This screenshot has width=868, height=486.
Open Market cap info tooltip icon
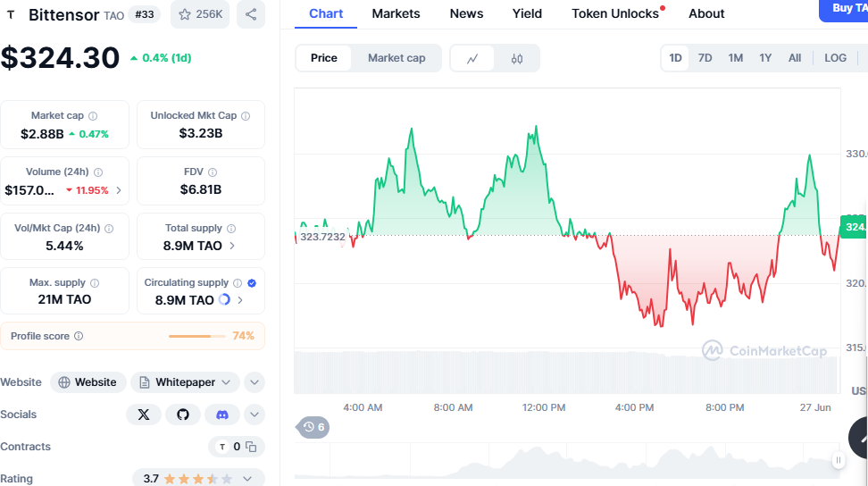[93, 115]
